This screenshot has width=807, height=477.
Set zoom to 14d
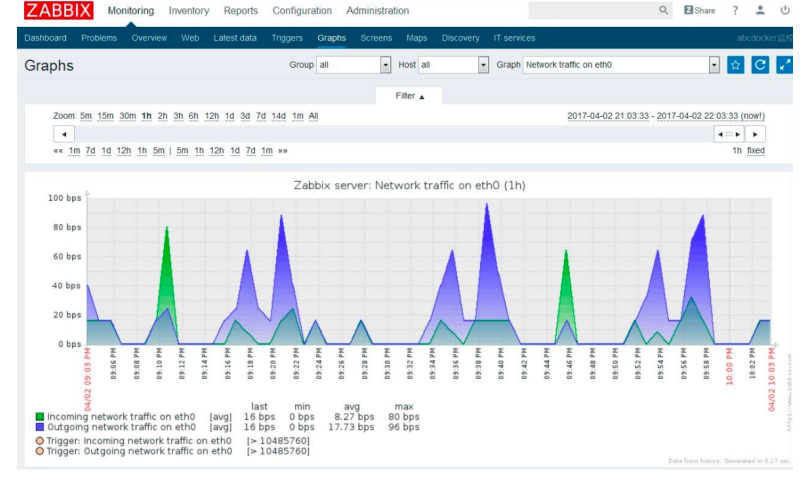point(278,116)
